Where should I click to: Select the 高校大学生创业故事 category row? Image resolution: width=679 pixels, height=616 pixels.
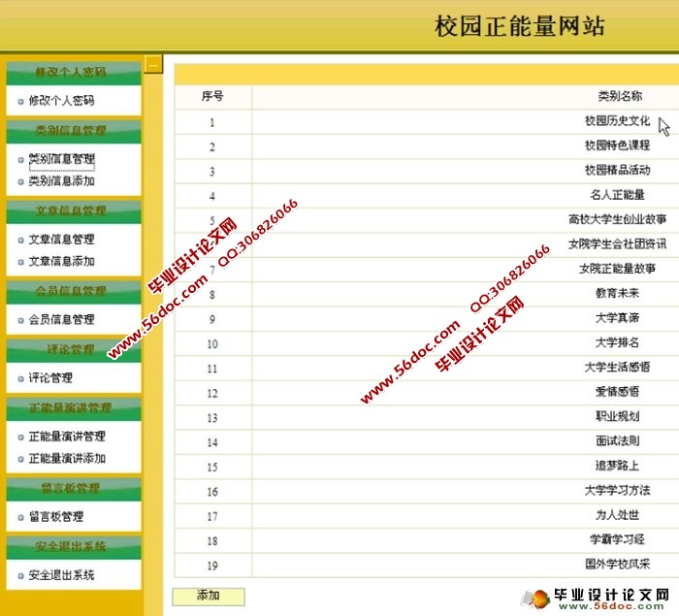click(427, 220)
